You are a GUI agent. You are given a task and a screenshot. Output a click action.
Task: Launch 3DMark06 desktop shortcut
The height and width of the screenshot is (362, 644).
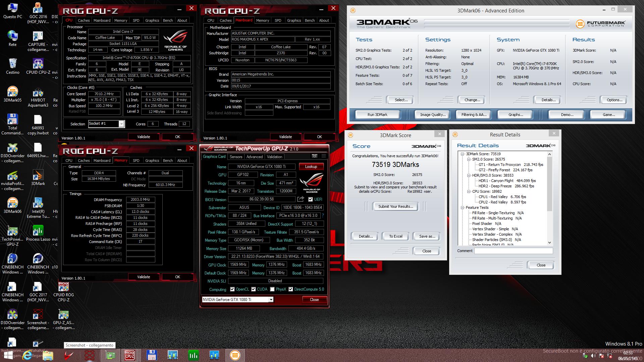tap(12, 205)
